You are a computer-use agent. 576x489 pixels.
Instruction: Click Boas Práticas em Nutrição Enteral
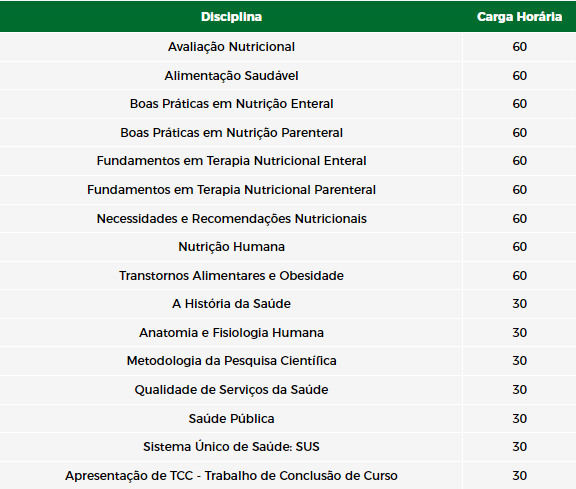[231, 104]
